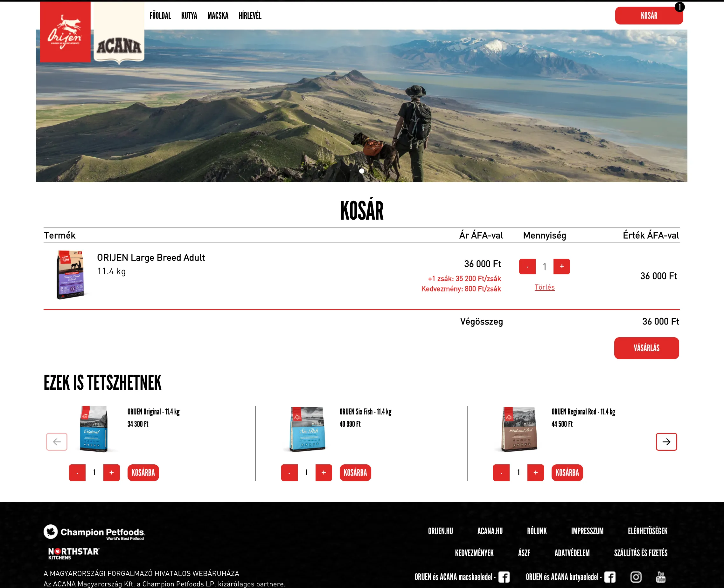Open the Szállítás és fizetés footer link
Screen dimensions: 724x588
pyautogui.click(x=641, y=553)
